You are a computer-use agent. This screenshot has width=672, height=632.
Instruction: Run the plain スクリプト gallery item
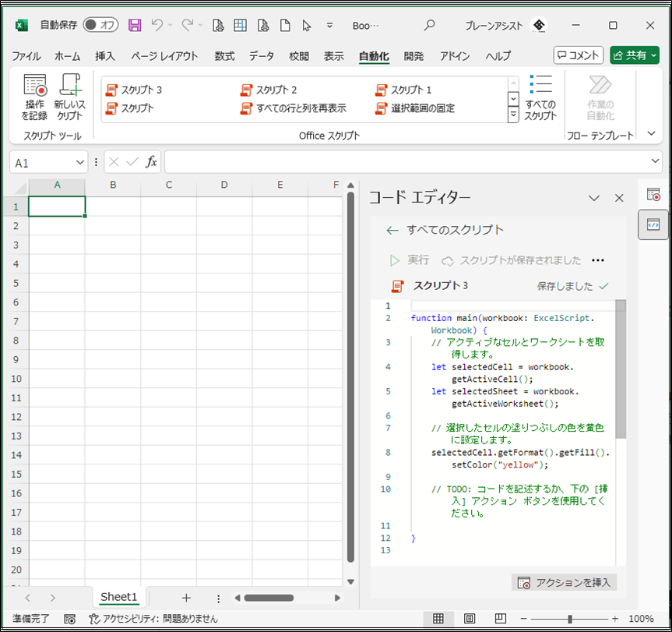[129, 108]
